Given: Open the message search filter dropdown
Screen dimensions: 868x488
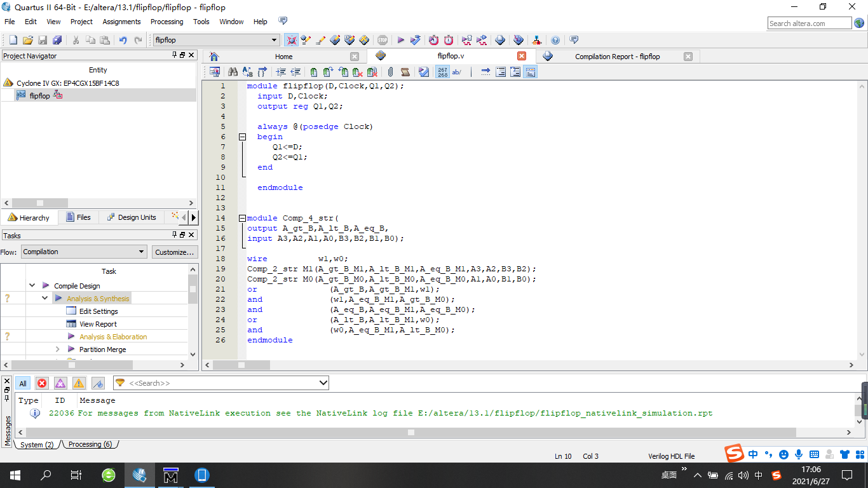Looking at the screenshot, I should point(323,383).
